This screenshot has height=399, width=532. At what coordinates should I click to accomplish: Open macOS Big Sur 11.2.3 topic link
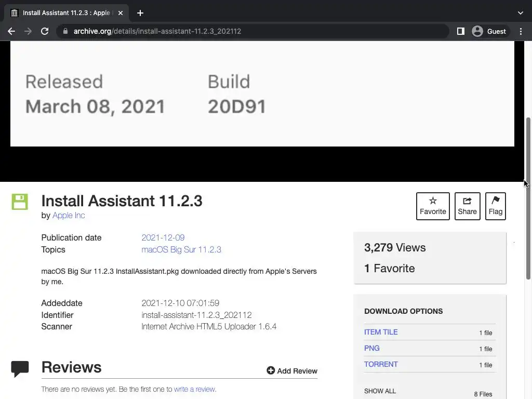click(x=181, y=250)
